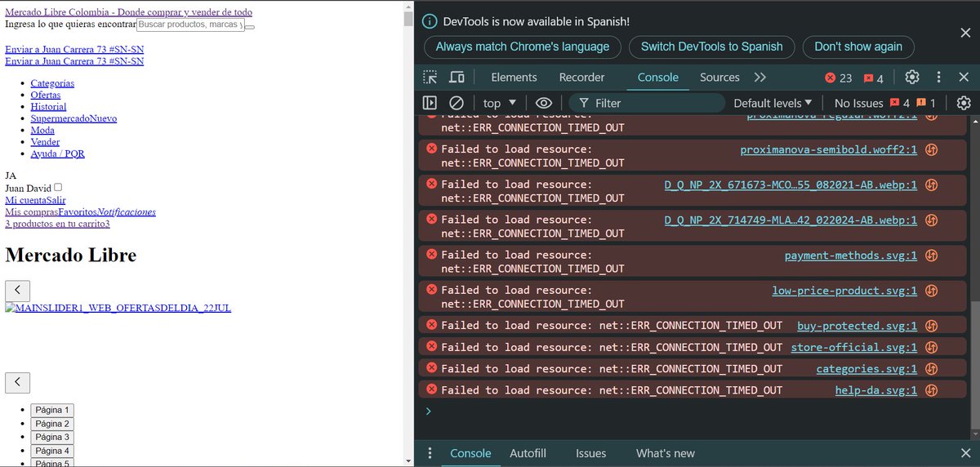Click the AI assistance icon for proximanova-semibold.woff2 error
This screenshot has height=467, width=980.
pyautogui.click(x=931, y=150)
